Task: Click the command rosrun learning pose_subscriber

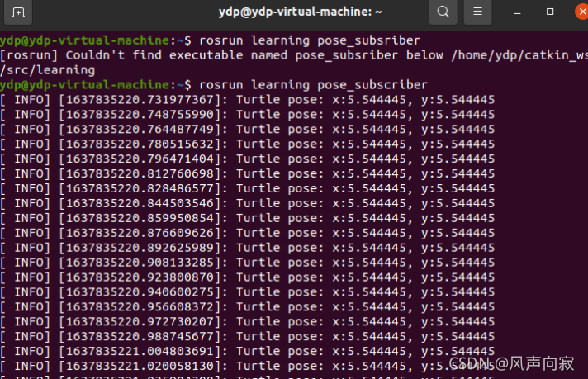Action: tap(313, 85)
